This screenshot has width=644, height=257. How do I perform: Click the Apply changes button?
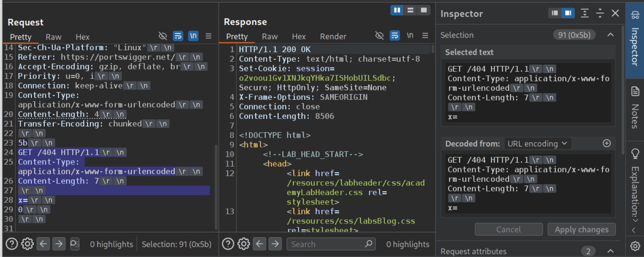(x=581, y=230)
